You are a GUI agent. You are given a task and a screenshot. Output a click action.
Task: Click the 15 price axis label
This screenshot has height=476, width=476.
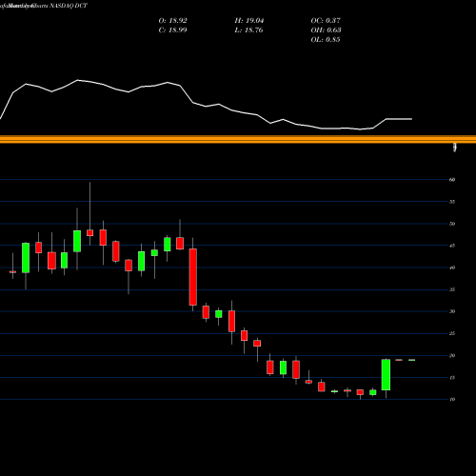pyautogui.click(x=452, y=378)
